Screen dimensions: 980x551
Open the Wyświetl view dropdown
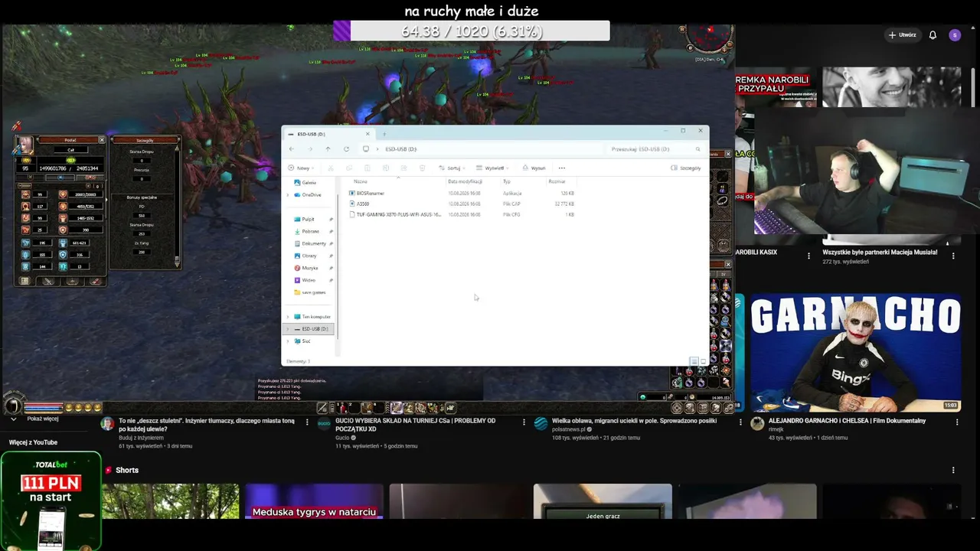(x=492, y=168)
